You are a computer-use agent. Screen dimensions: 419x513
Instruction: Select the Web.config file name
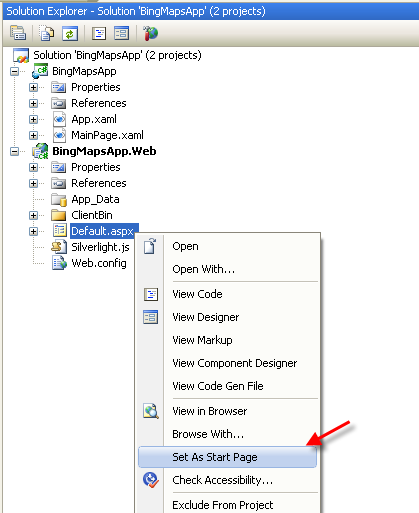pos(99,263)
